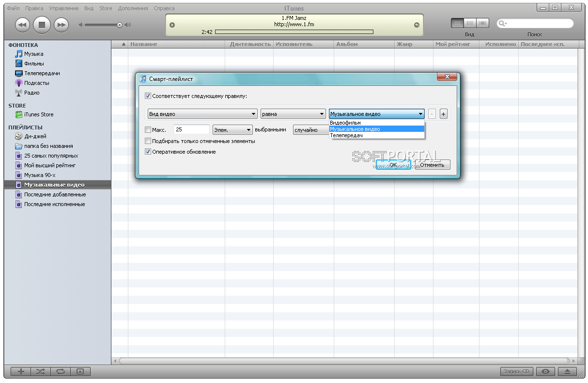The height and width of the screenshot is (383, 588).
Task: Choose highlighted Музыкальное видео option
Action: click(x=377, y=129)
